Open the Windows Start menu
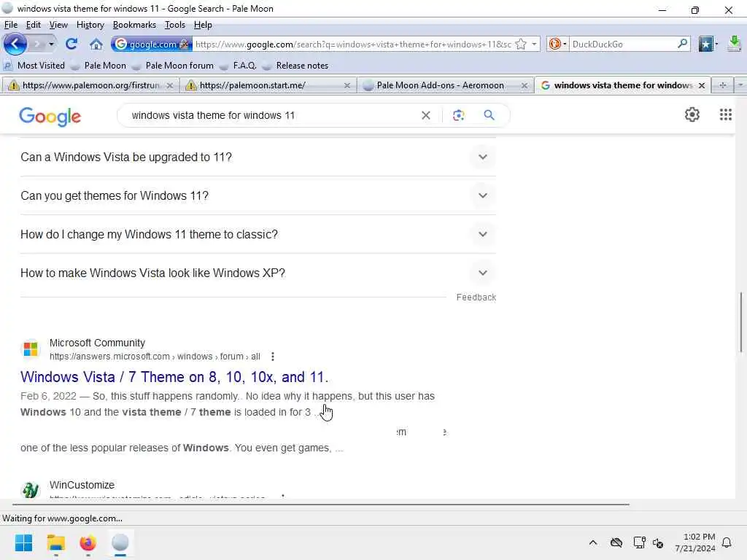Image resolution: width=747 pixels, height=560 pixels. point(23,542)
